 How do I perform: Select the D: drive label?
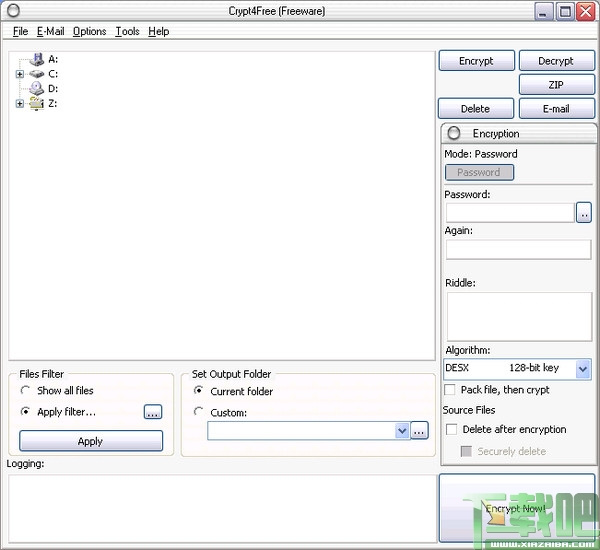53,88
